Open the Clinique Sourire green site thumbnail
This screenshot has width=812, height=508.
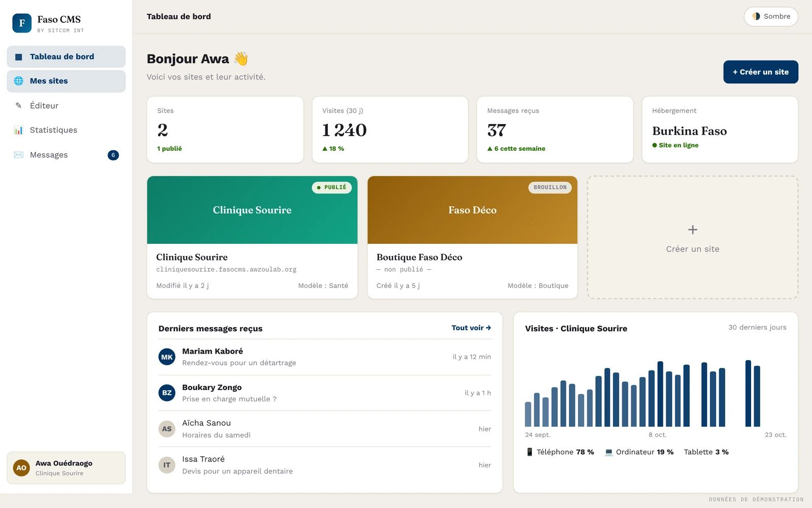tap(252, 210)
